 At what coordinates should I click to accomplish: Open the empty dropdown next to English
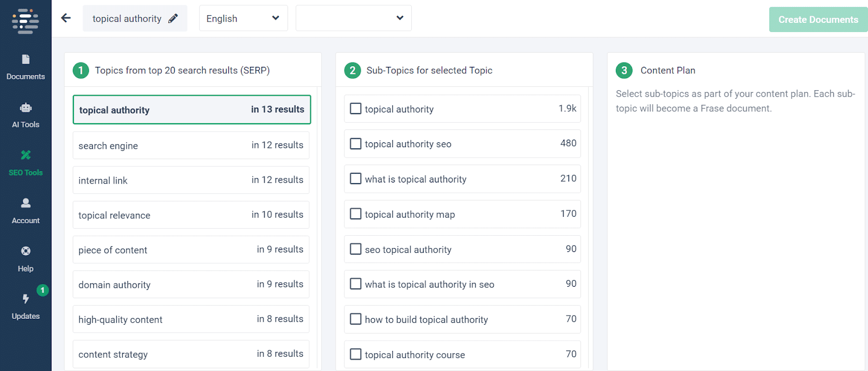354,18
